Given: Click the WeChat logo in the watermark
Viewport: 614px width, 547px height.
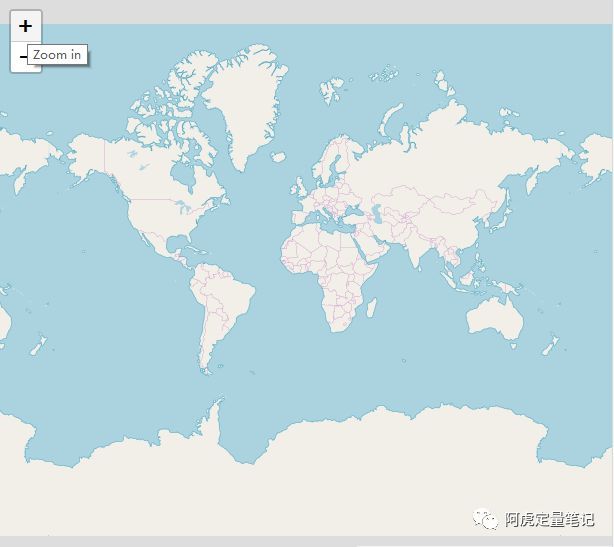Looking at the screenshot, I should click(x=485, y=519).
